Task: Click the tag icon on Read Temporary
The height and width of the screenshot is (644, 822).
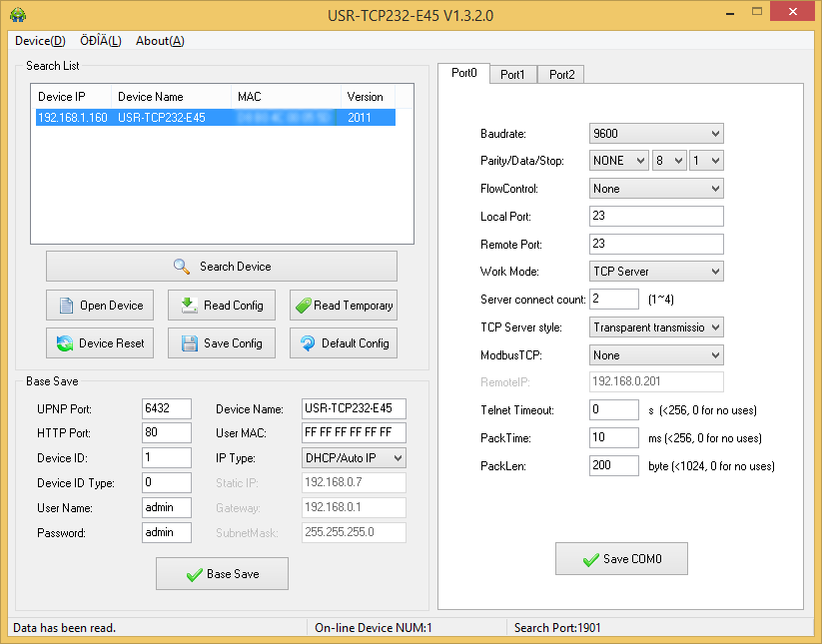Action: click(304, 306)
